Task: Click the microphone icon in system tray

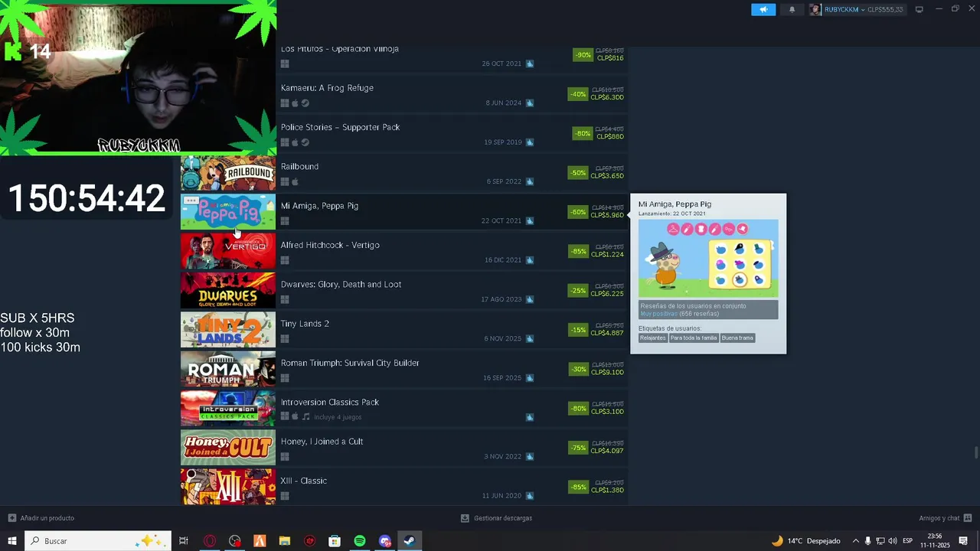Action: tap(867, 541)
